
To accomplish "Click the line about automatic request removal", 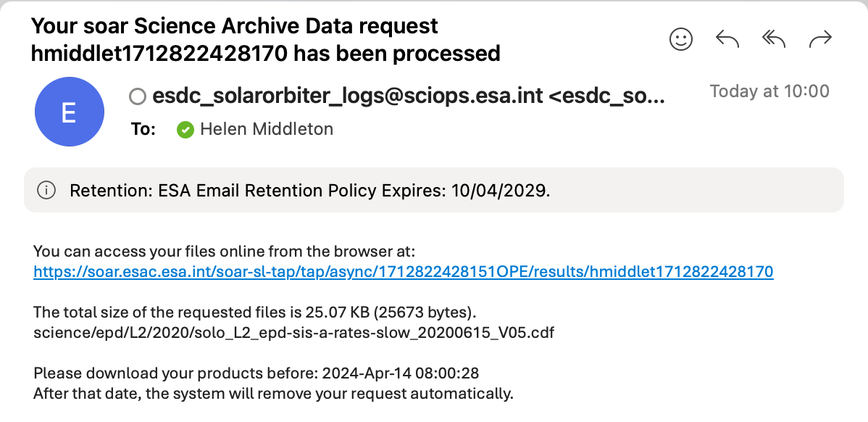I will (x=273, y=394).
